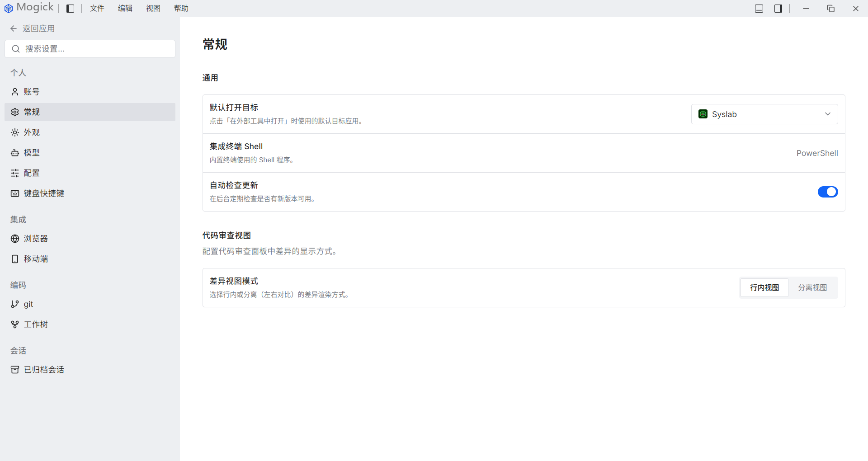
Task: Click the 移动端 phone icon
Action: click(15, 259)
